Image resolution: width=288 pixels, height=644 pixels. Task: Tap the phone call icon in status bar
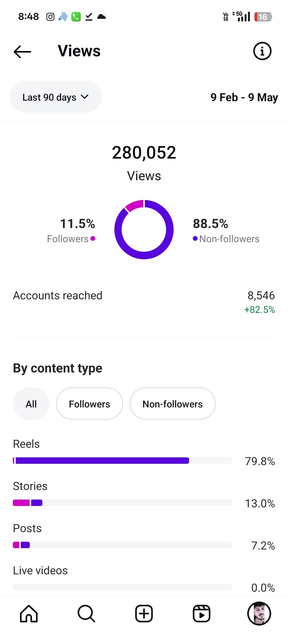tap(76, 17)
